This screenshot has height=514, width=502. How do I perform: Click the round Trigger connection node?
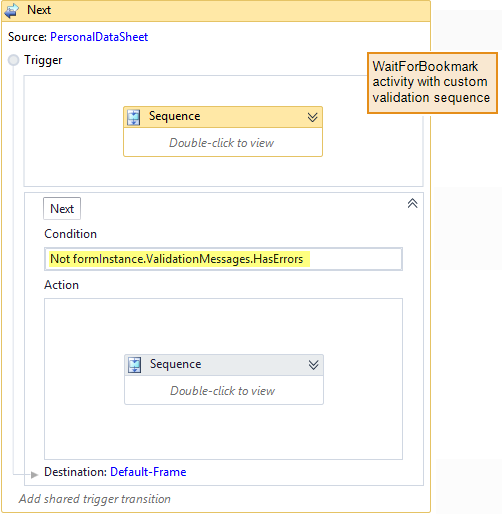pos(14,60)
